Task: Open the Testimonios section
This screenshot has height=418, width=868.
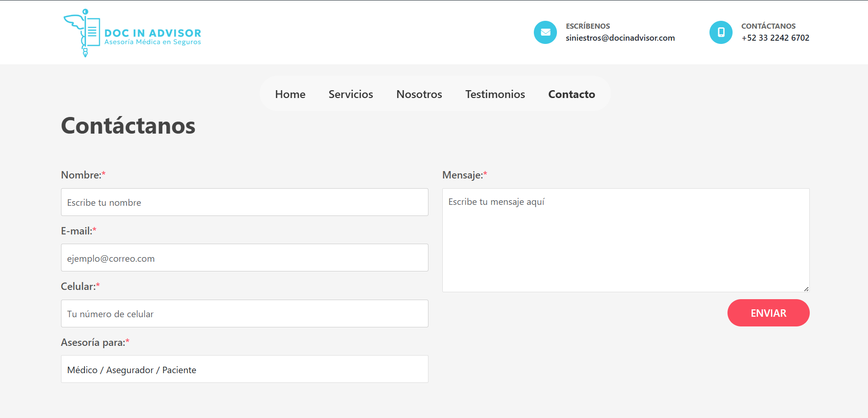Action: [495, 94]
